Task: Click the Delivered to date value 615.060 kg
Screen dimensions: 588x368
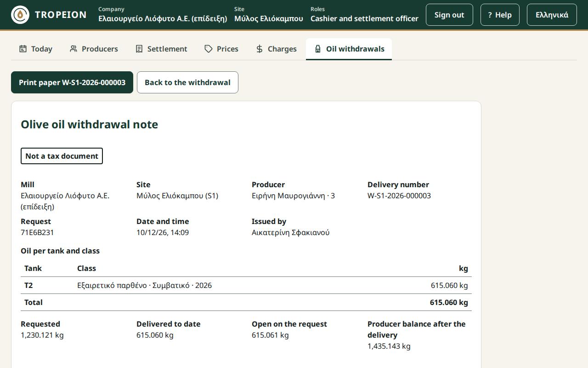Action: click(x=155, y=335)
